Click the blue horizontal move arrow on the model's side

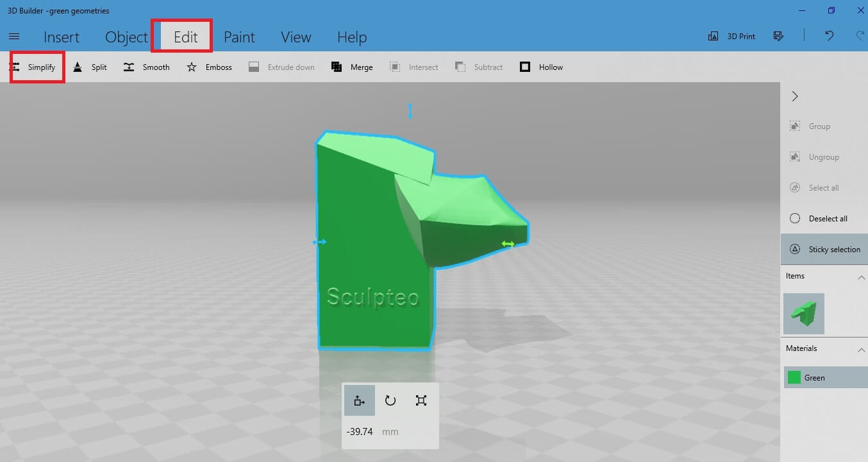click(x=319, y=242)
